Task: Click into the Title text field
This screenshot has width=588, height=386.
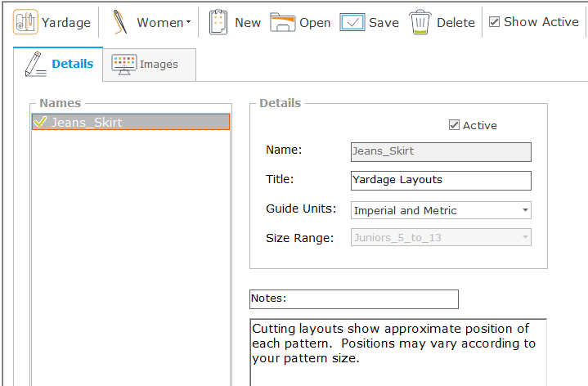Action: click(440, 180)
